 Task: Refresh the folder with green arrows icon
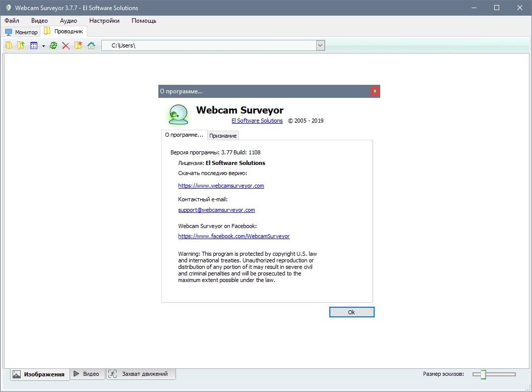(x=53, y=45)
